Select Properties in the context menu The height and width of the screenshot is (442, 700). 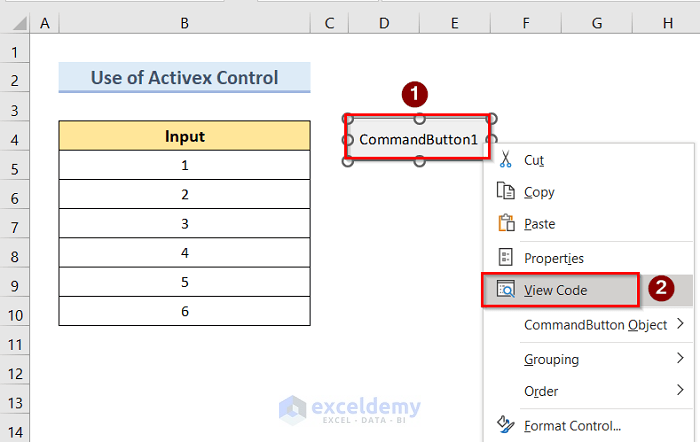point(553,258)
